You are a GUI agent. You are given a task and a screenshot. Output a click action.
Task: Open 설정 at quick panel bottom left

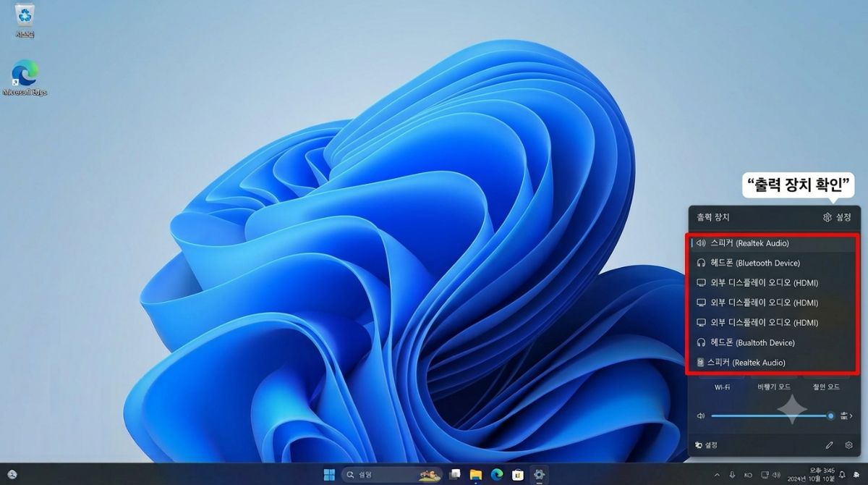[x=706, y=445]
